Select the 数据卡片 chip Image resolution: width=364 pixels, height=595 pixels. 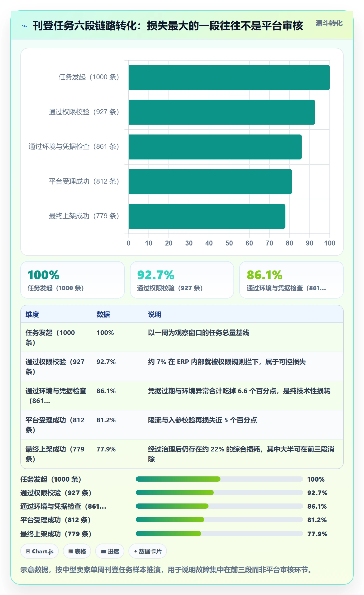click(x=147, y=551)
